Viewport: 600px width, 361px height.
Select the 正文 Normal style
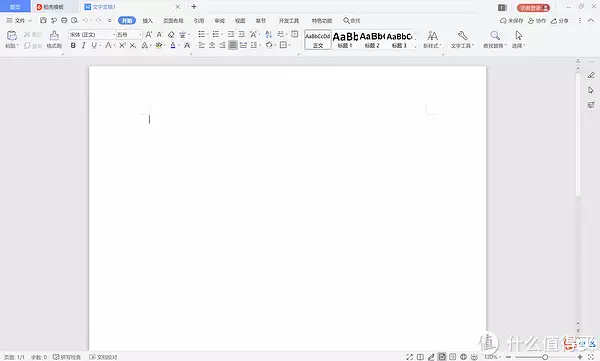click(318, 39)
